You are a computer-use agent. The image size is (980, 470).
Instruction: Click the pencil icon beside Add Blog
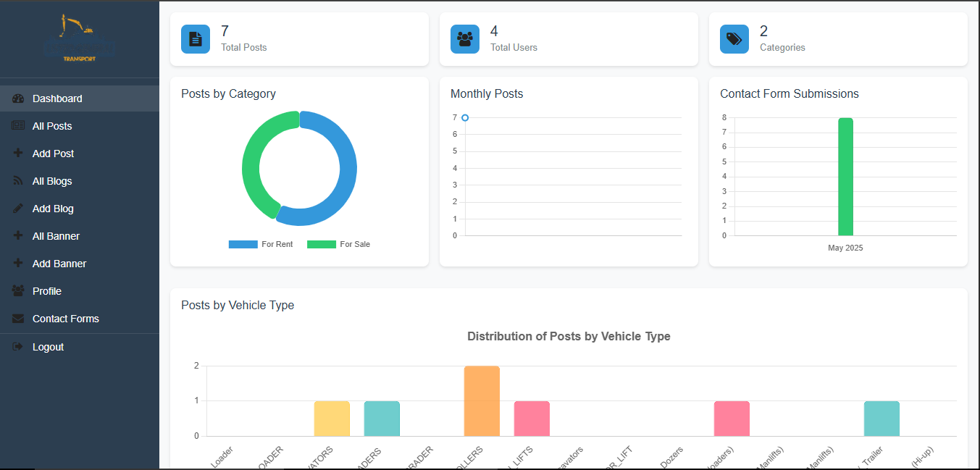click(18, 209)
